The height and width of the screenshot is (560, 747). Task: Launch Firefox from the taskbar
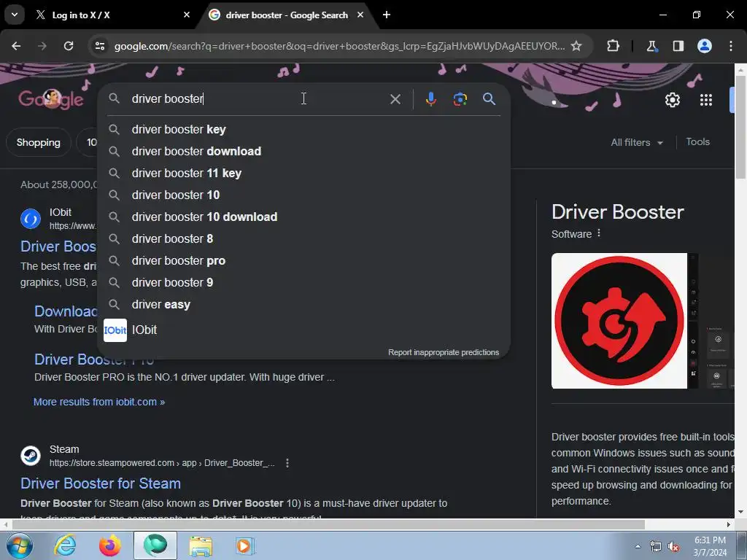click(110, 545)
